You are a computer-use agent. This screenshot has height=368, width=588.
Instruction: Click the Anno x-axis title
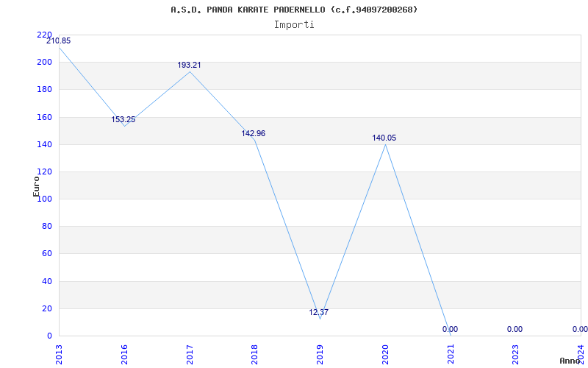[x=570, y=361]
